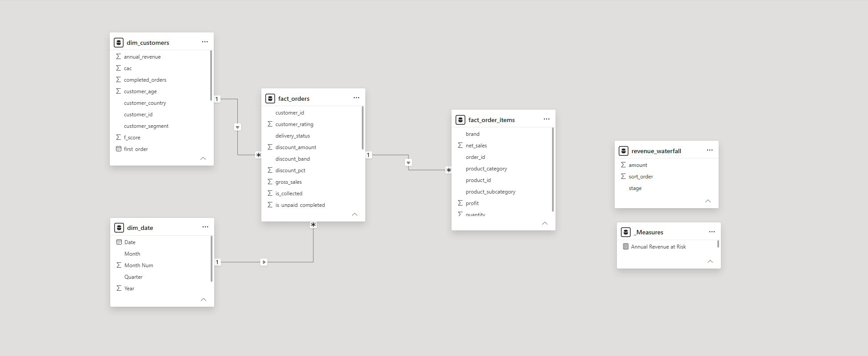The width and height of the screenshot is (868, 356).
Task: Click the fact_orders table storage icon
Action: tap(270, 99)
